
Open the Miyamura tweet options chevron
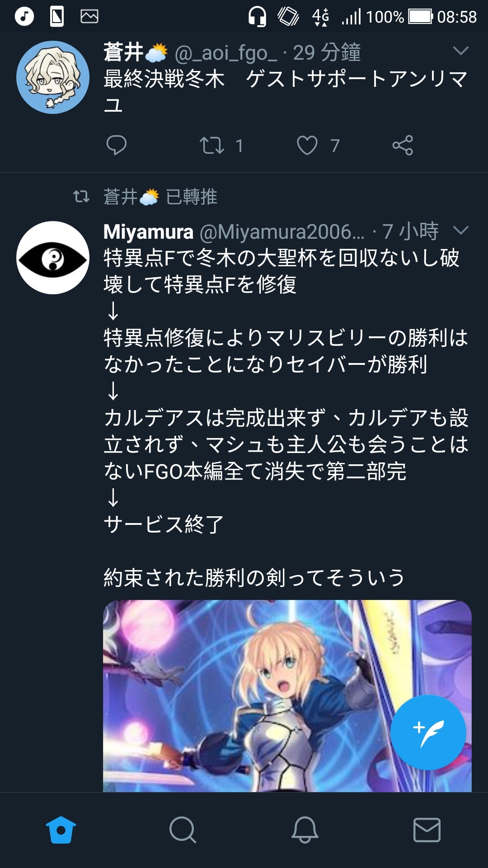tap(460, 231)
